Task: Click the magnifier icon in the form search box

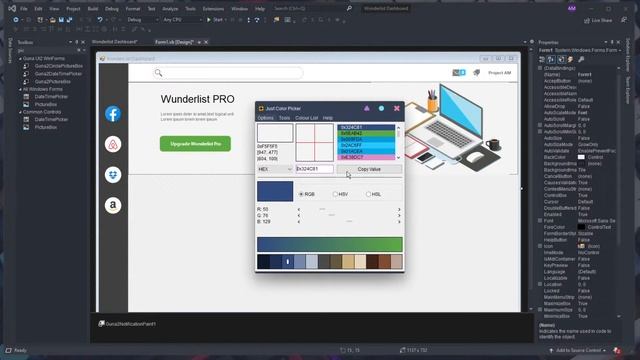Action: (x=158, y=73)
